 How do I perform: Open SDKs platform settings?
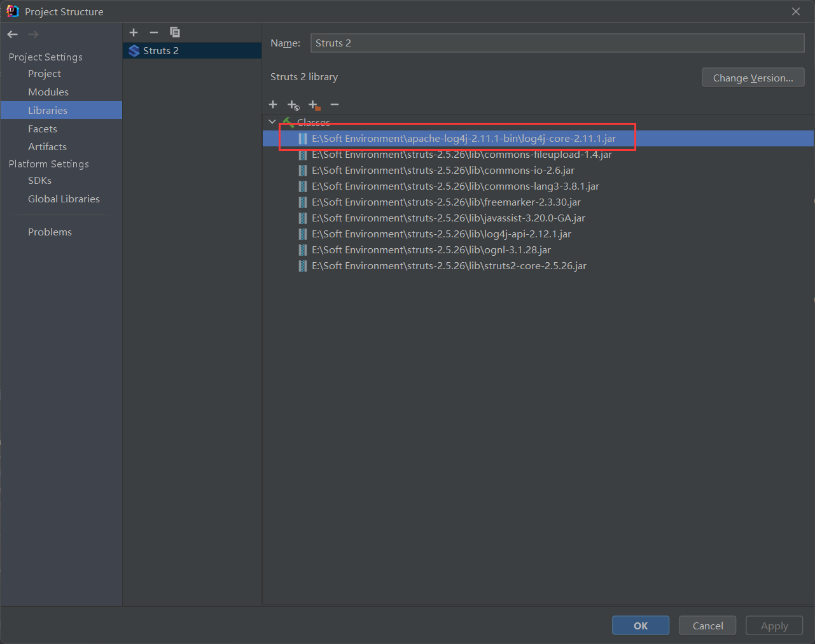pyautogui.click(x=39, y=181)
